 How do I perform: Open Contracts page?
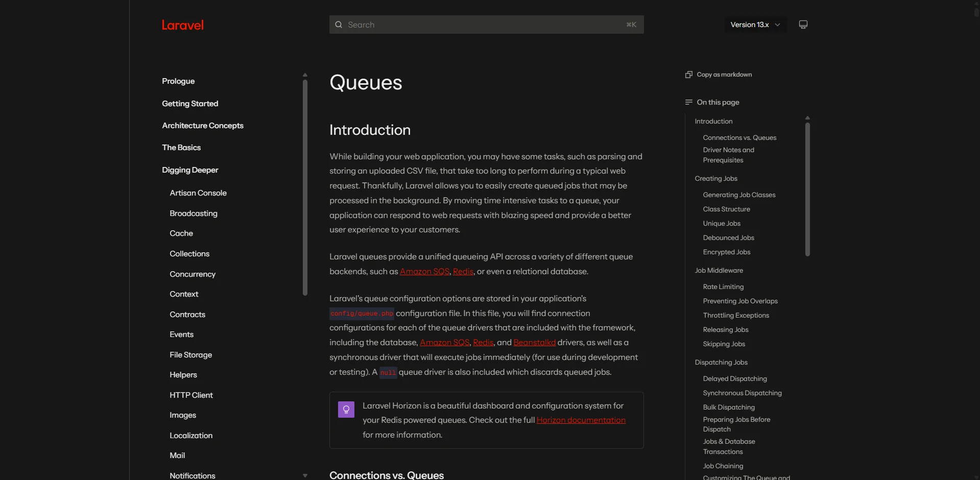187,315
